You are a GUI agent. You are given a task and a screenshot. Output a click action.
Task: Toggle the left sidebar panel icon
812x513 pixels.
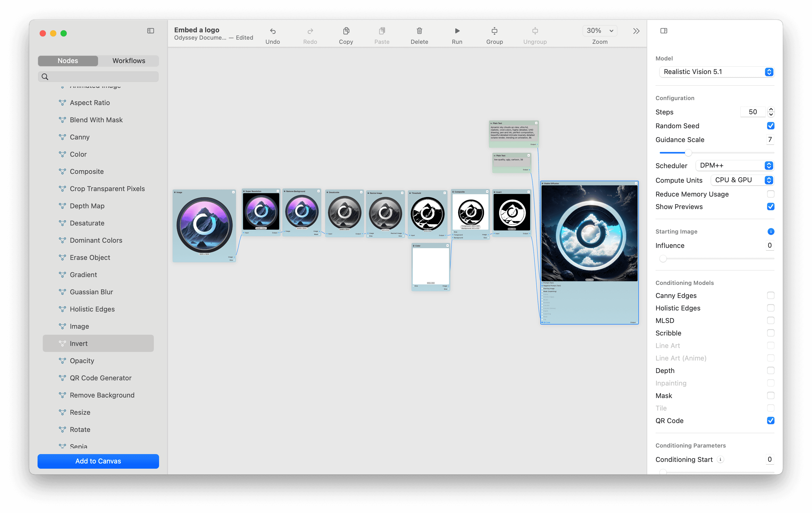tap(150, 31)
